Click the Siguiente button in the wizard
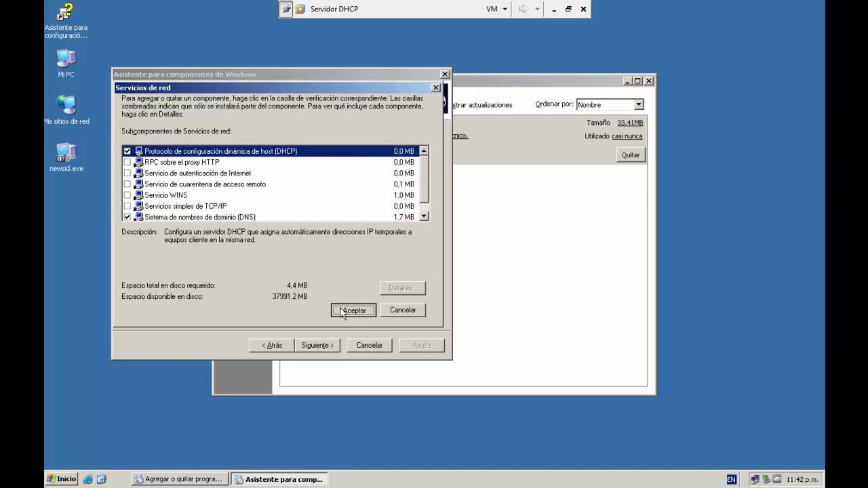This screenshot has width=868, height=488. click(x=317, y=345)
